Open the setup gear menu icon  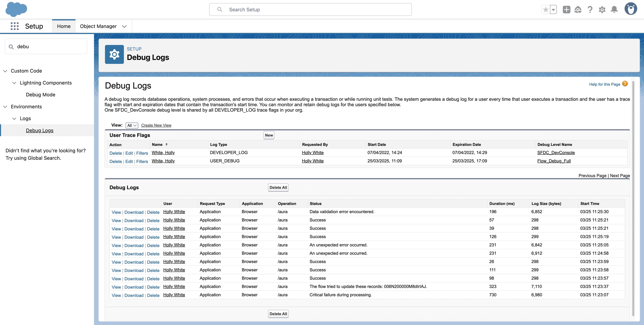tap(602, 9)
